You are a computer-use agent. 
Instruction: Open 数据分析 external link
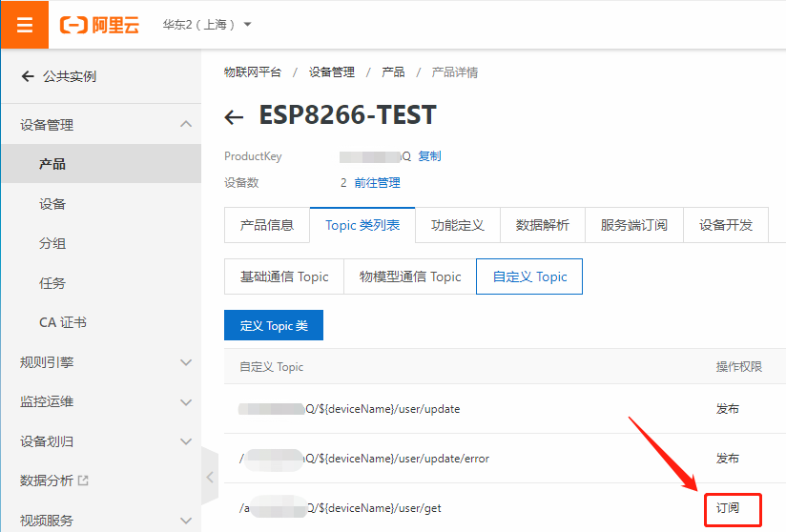click(47, 481)
